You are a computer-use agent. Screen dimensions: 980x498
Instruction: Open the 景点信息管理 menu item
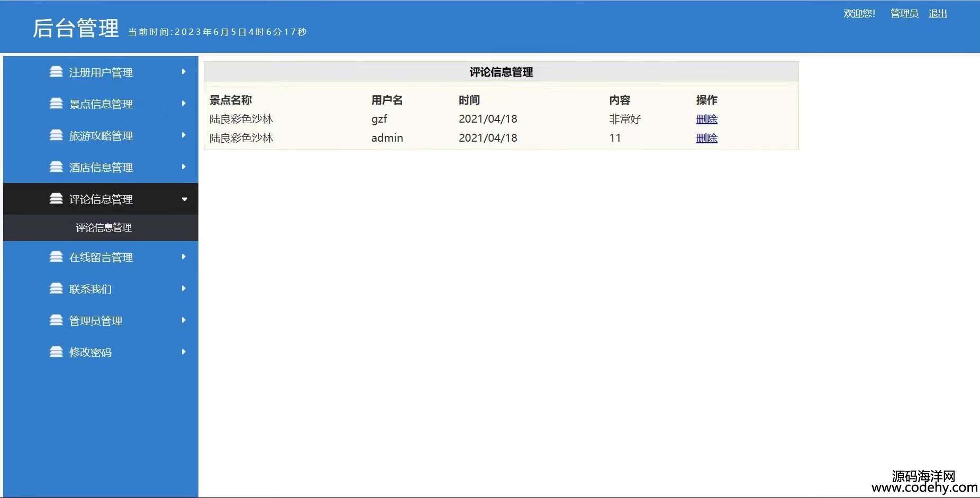101,104
